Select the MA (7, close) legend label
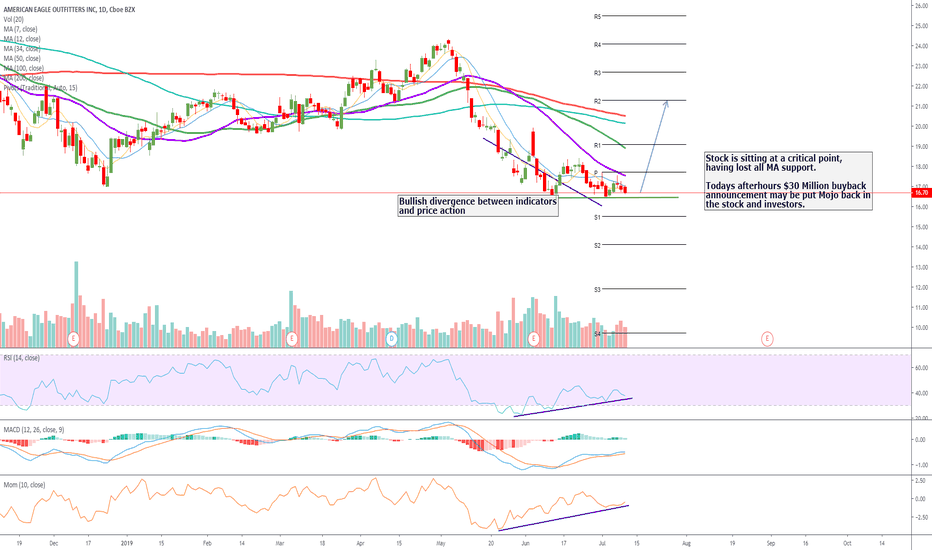Image resolution: width=932 pixels, height=550 pixels. [x=20, y=29]
